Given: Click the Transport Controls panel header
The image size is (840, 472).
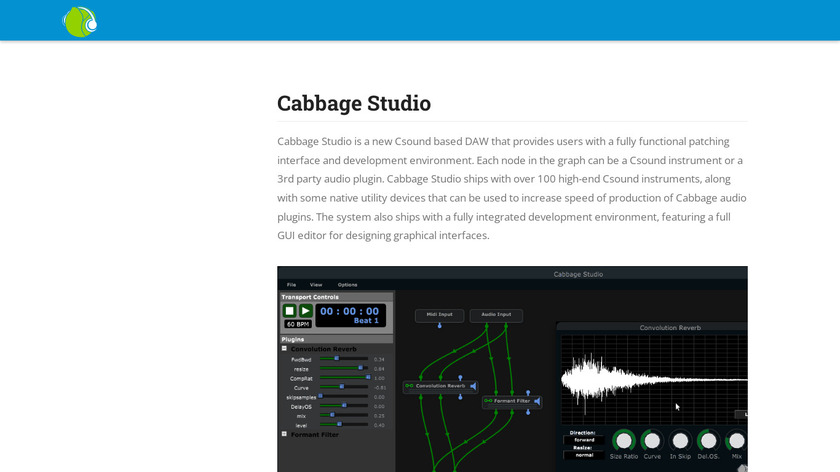Looking at the screenshot, I should [337, 297].
